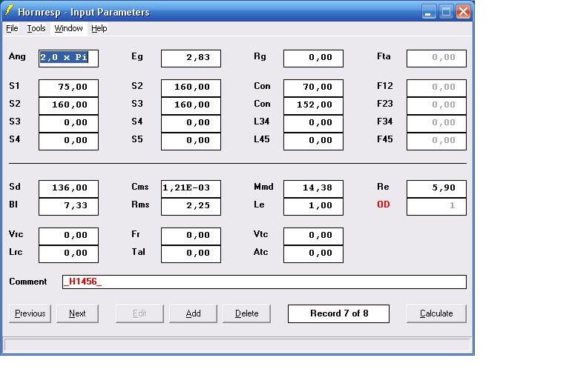Click the Con field showing 70,00
575x392 pixels.
[314, 88]
